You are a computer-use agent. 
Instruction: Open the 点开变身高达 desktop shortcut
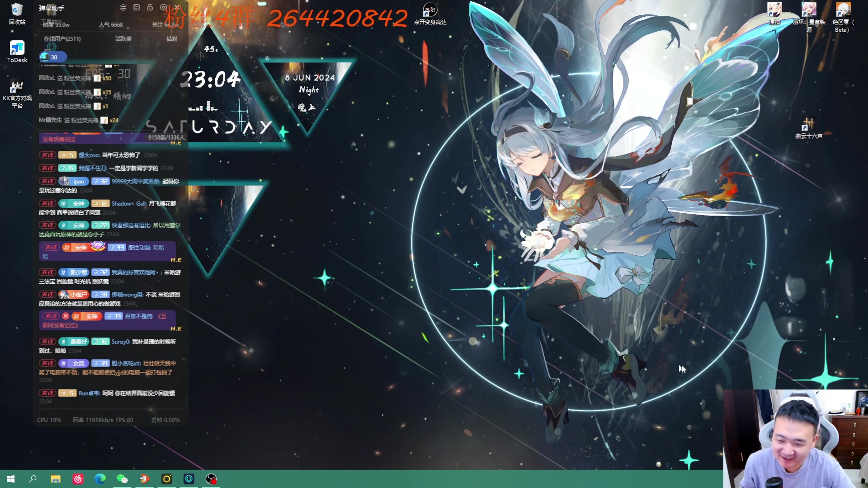pos(430,14)
